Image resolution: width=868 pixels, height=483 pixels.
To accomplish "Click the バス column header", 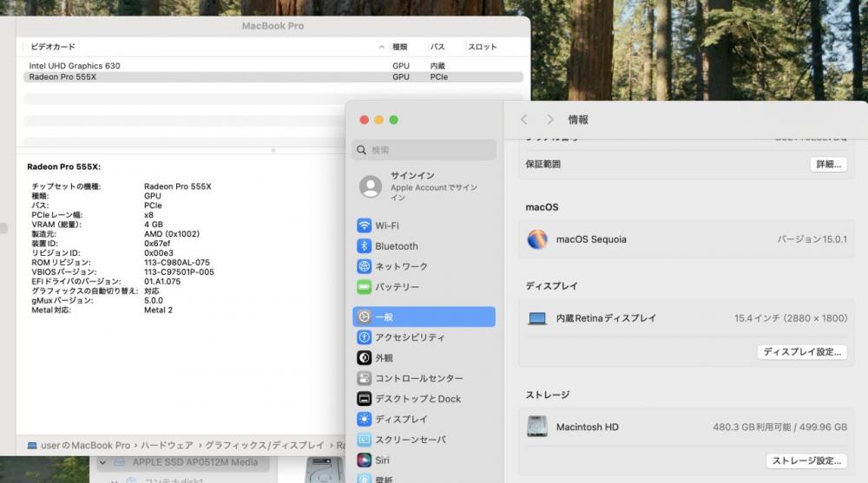I will (x=437, y=47).
